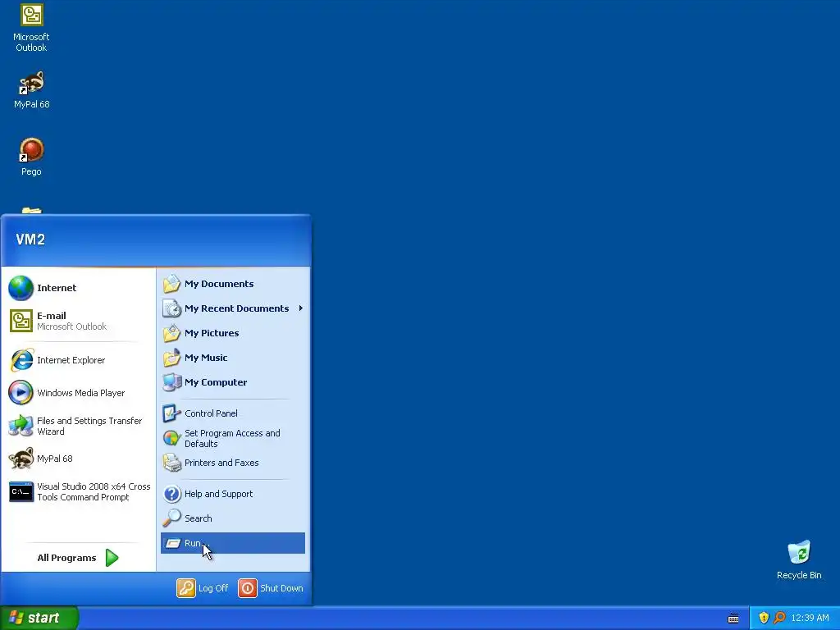Click the My Pictures label
The width and height of the screenshot is (840, 630).
[x=212, y=333]
